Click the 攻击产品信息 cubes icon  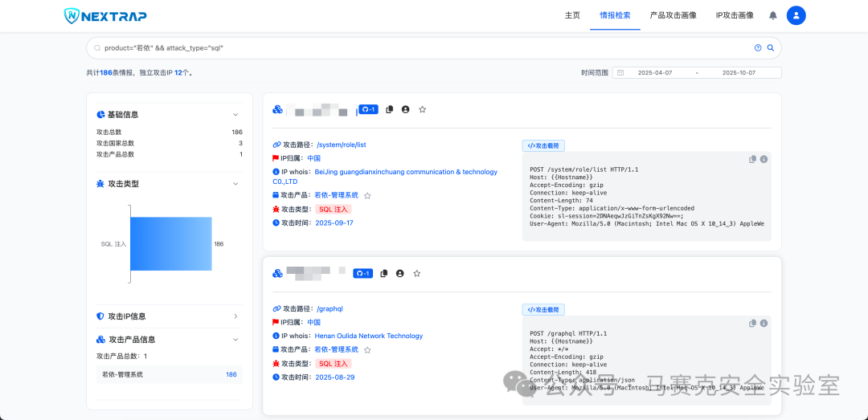(x=100, y=340)
